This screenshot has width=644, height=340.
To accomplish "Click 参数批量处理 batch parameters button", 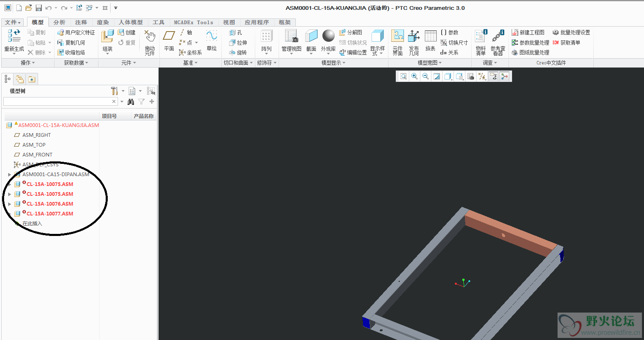I will coord(531,43).
